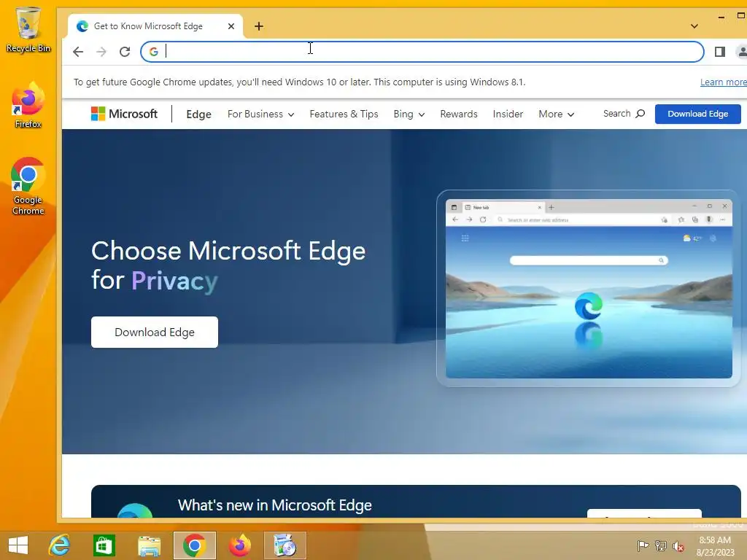747x560 pixels.
Task: Click the Edge browser preview image
Action: (x=589, y=289)
